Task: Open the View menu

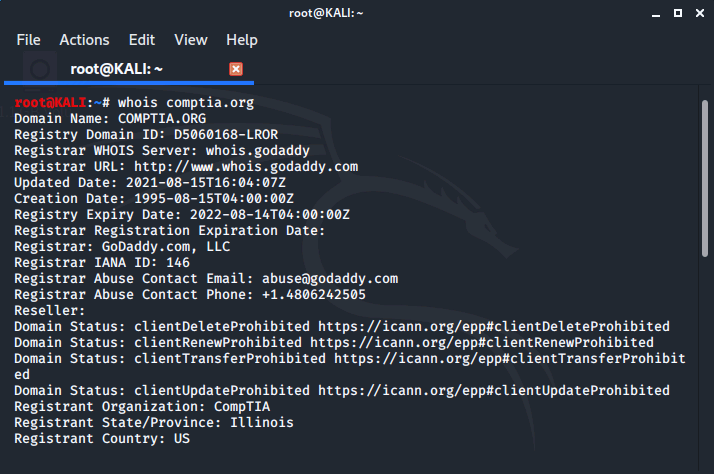Action: pyautogui.click(x=191, y=40)
